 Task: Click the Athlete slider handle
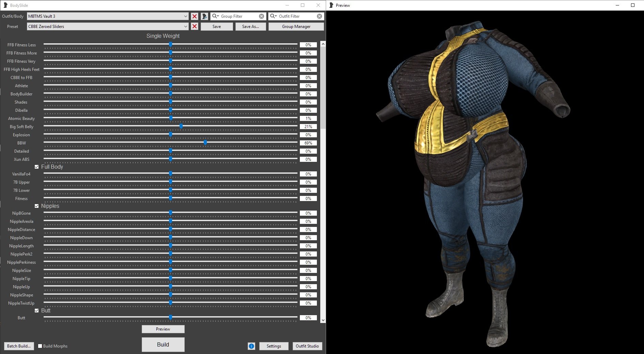pos(170,86)
